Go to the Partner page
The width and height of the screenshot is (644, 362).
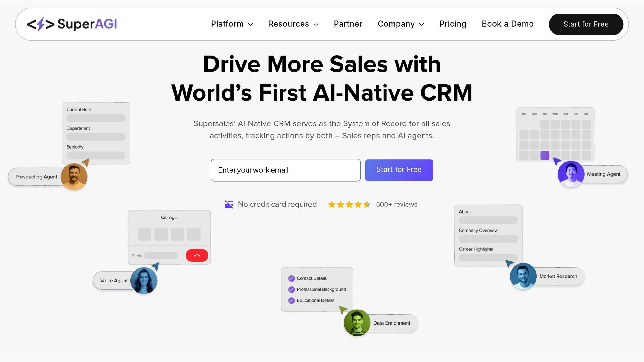point(348,24)
